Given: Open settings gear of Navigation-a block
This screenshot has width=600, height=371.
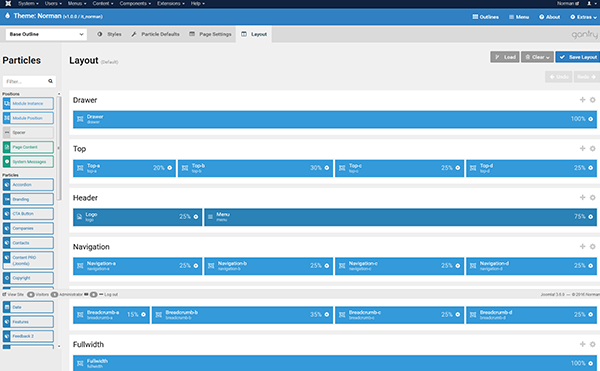Looking at the screenshot, I should (196, 266).
